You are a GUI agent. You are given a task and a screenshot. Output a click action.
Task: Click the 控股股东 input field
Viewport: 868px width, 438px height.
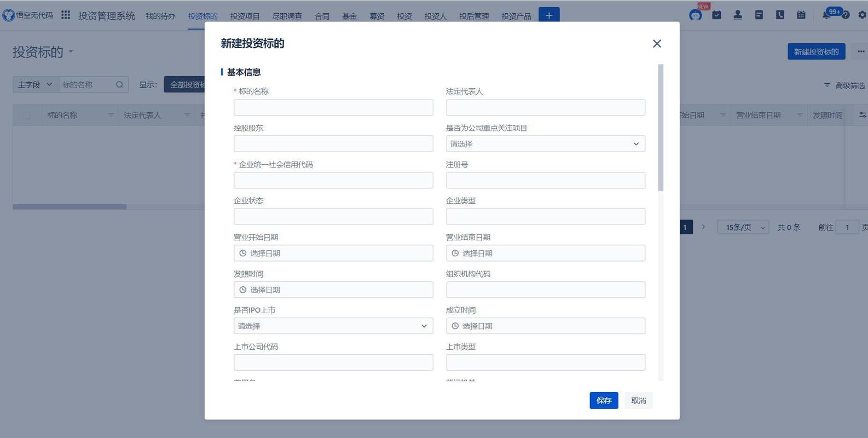coord(333,144)
